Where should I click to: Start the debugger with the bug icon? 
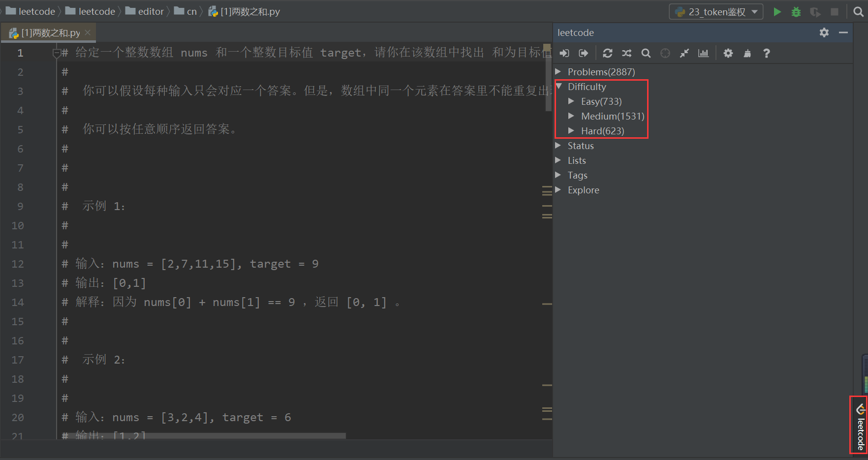(x=796, y=11)
